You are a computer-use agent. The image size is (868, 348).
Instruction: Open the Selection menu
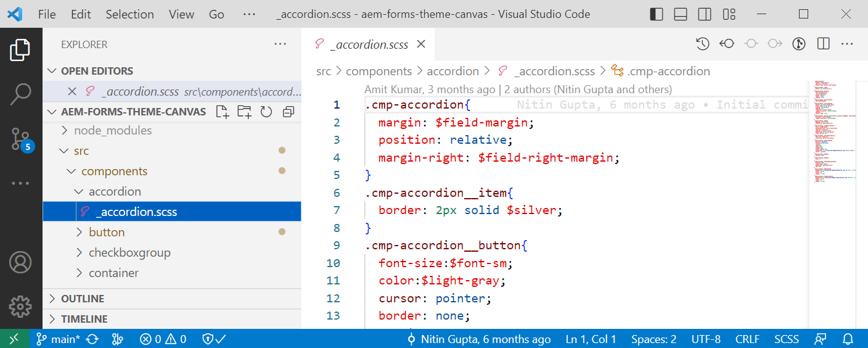[x=129, y=14]
